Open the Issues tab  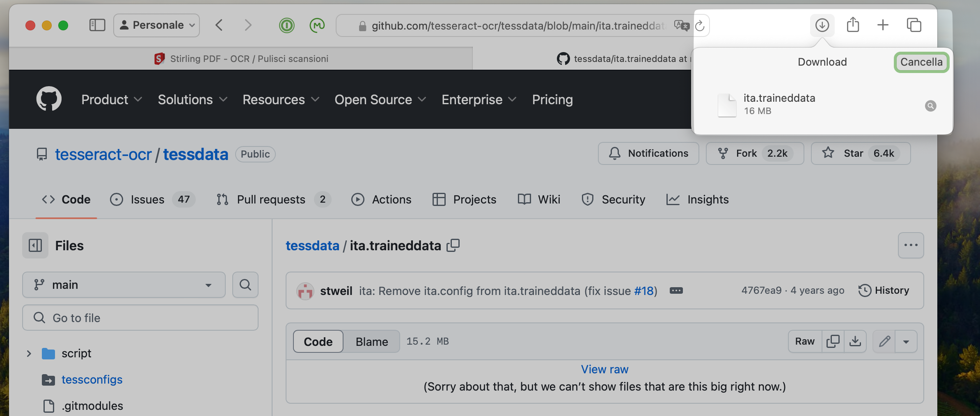coord(152,200)
